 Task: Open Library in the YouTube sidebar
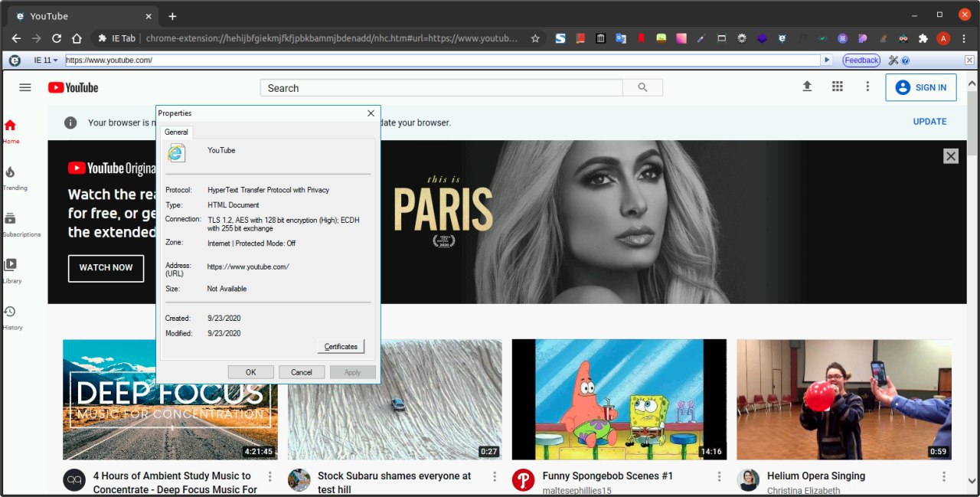(11, 271)
